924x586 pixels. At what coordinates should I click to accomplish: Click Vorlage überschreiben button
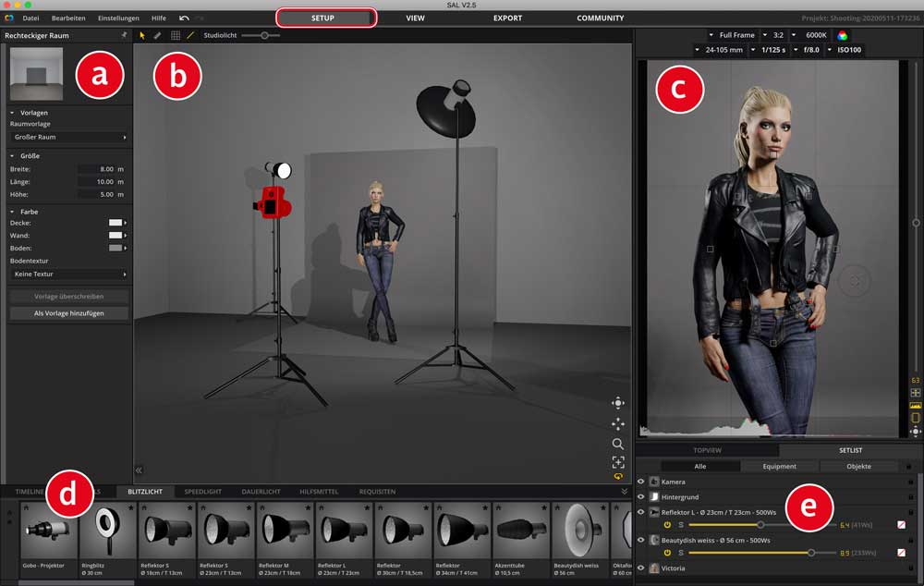[69, 297]
